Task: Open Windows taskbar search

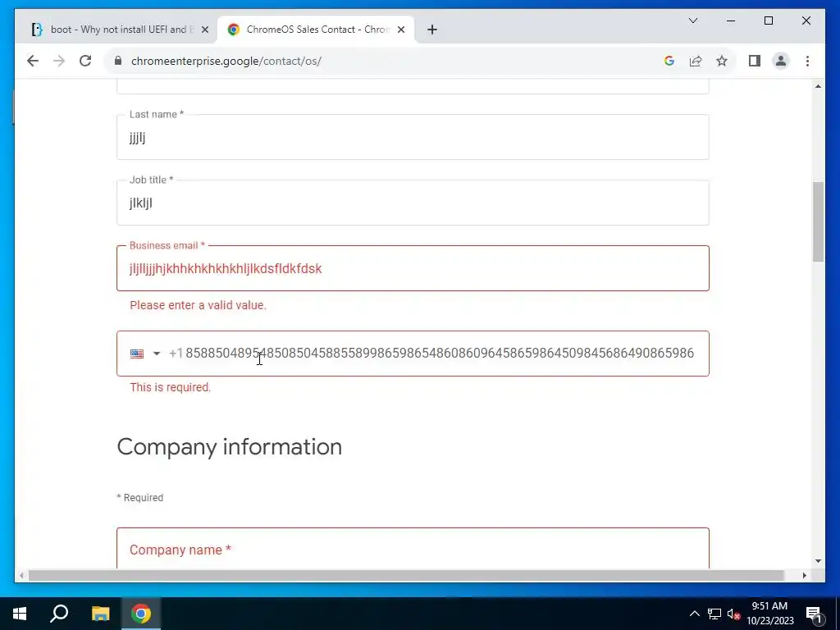Action: (x=59, y=614)
